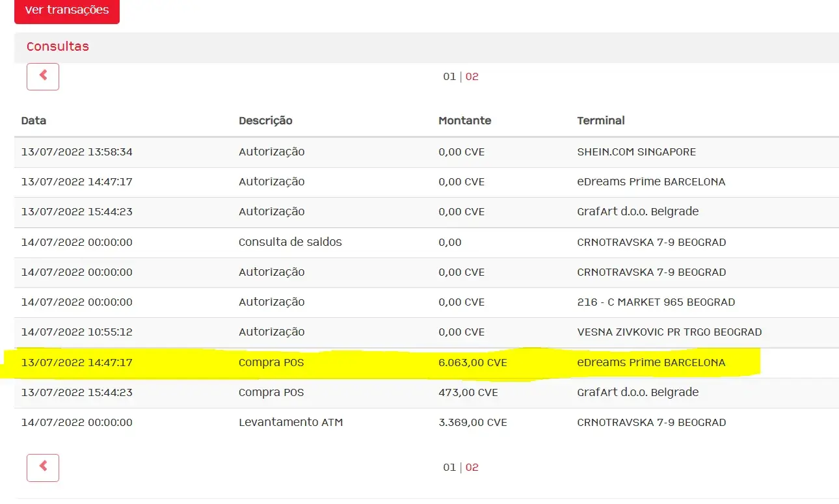The image size is (839, 504).
Task: Click the Consultas section header
Action: click(58, 47)
